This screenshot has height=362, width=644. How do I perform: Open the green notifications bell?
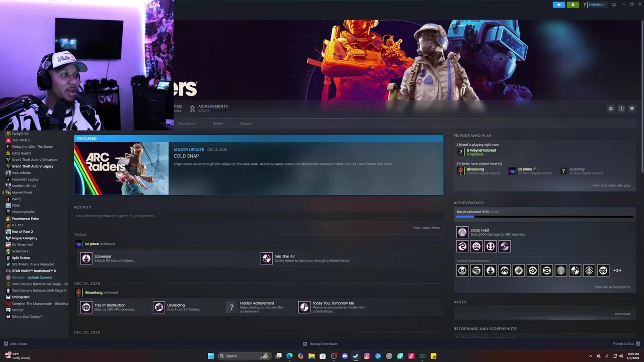click(x=573, y=5)
